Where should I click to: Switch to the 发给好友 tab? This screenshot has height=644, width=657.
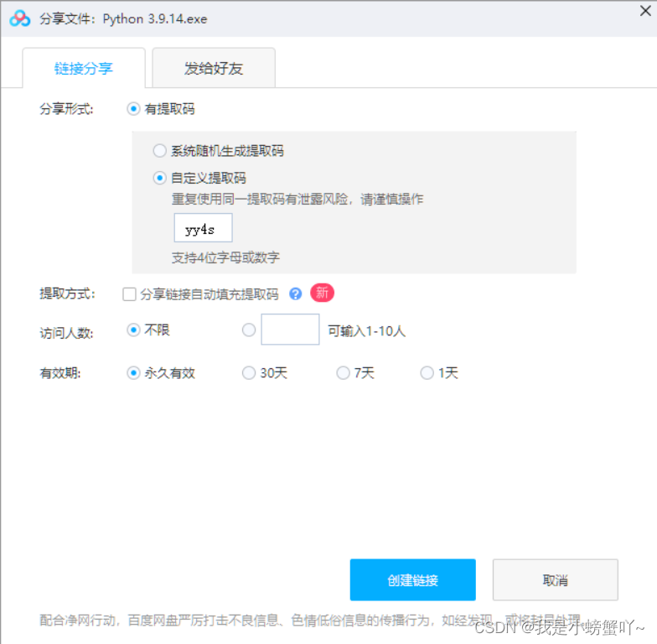[x=214, y=68]
